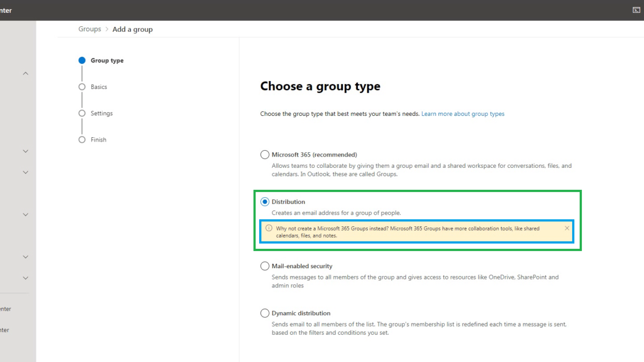The image size is (644, 362).
Task: Click the 'Allows teams to collaborate' description
Action: click(x=422, y=170)
